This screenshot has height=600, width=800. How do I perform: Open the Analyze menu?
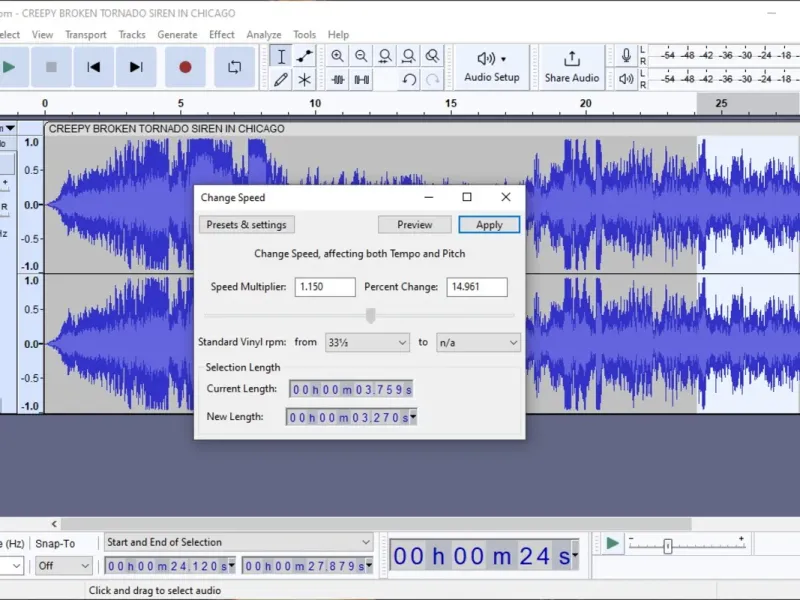[x=263, y=35]
